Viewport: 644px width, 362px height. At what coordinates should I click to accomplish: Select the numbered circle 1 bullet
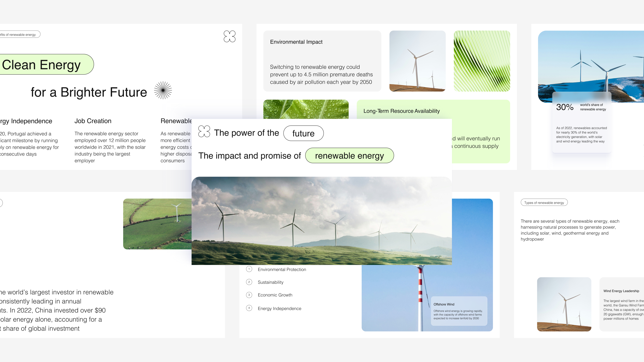click(x=249, y=269)
